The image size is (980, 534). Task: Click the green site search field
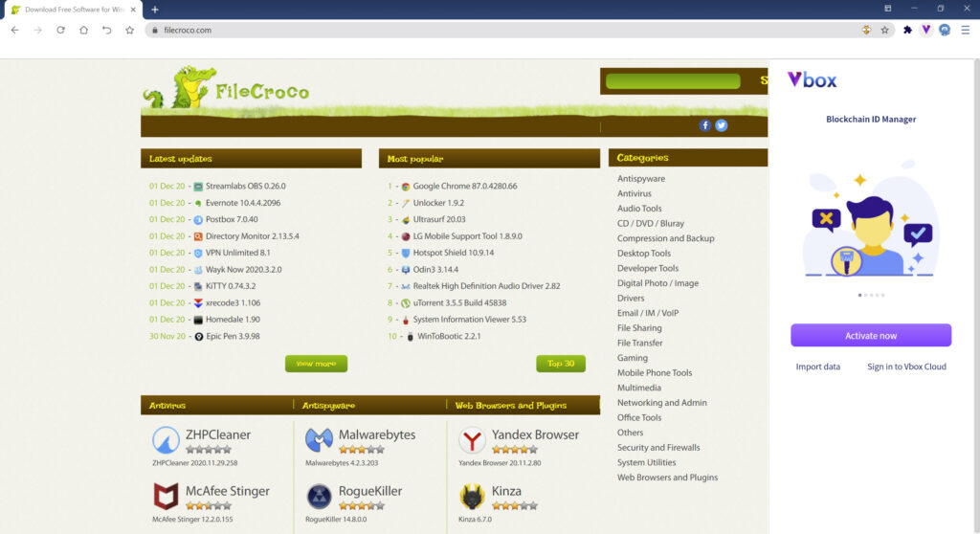click(x=673, y=80)
